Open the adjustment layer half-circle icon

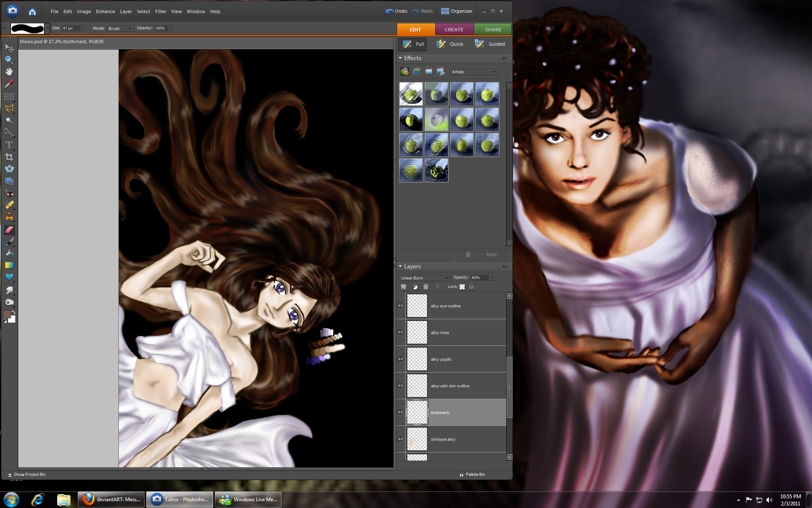[415, 287]
